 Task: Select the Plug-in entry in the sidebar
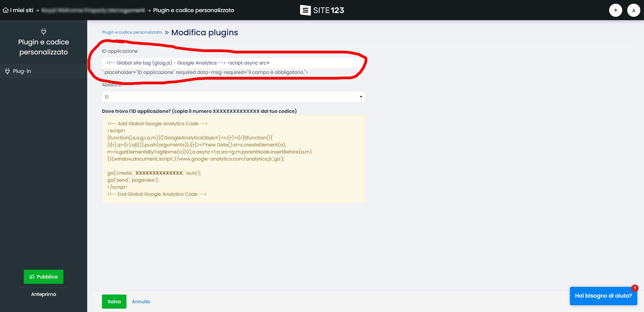click(x=21, y=71)
